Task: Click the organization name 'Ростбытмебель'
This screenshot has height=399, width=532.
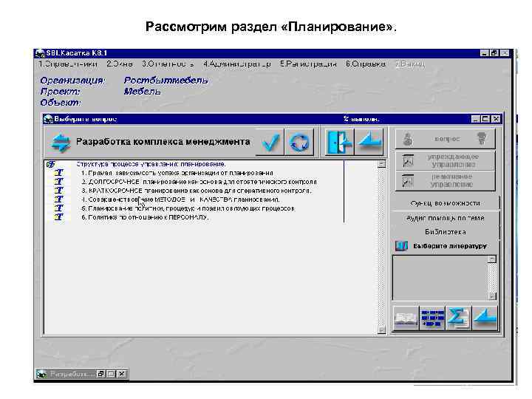Action: (x=166, y=81)
